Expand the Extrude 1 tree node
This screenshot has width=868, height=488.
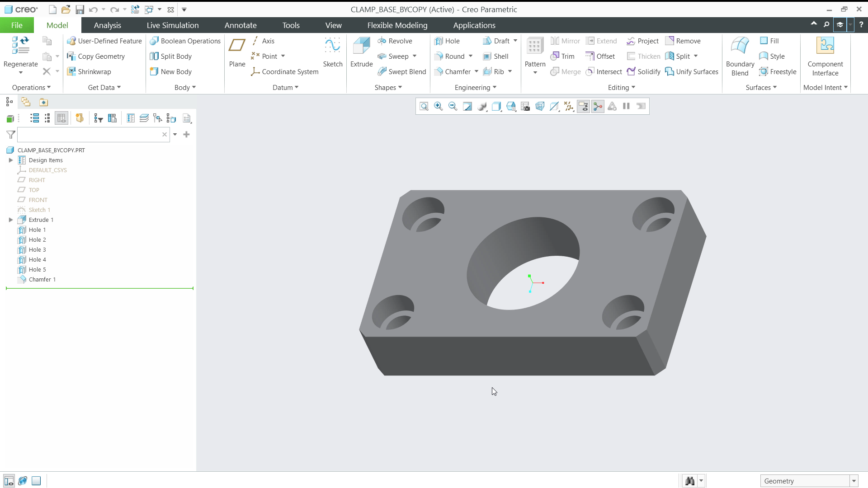[11, 220]
